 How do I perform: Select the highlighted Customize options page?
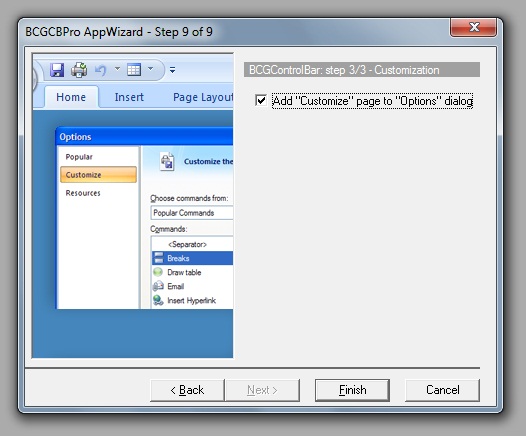click(x=98, y=175)
